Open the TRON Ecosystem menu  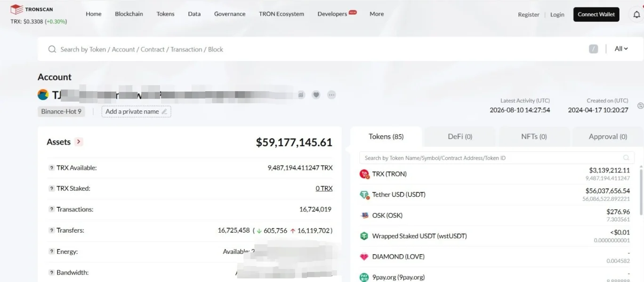282,14
